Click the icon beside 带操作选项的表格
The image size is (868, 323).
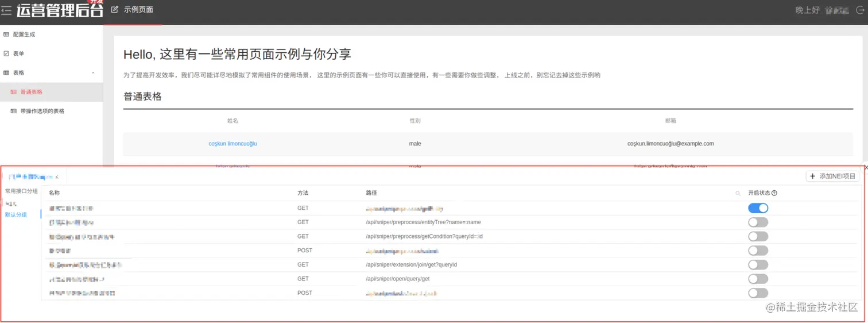click(14, 111)
